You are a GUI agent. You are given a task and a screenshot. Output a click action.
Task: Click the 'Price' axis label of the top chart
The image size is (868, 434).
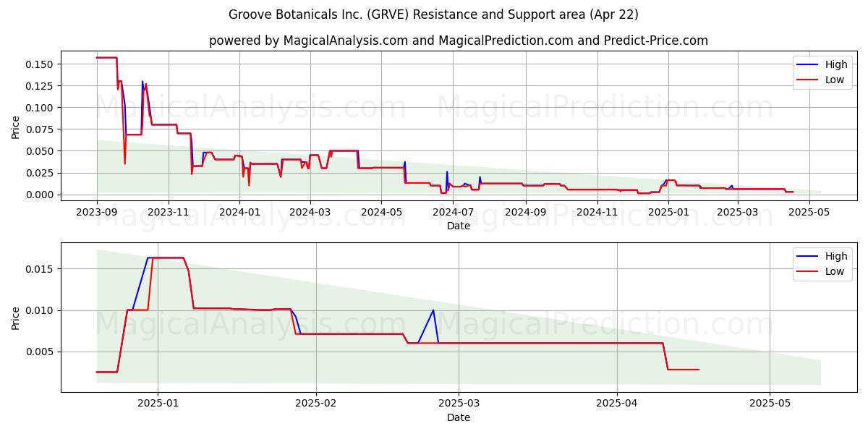(15, 127)
